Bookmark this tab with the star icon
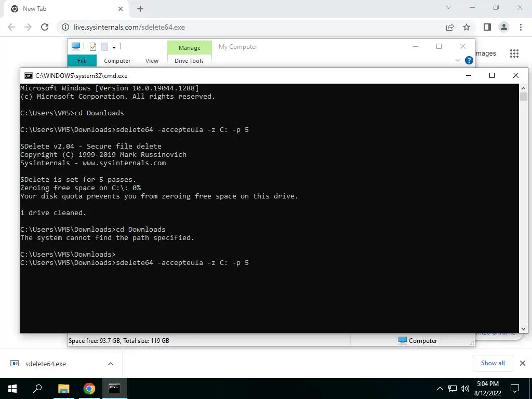Viewport: 532px width, 399px height. tap(467, 27)
